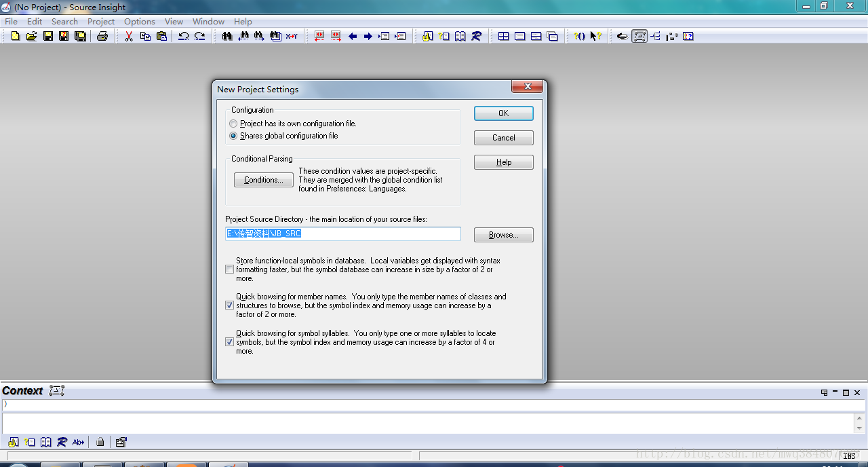This screenshot has width=868, height=467.
Task: Maximize the Context panel
Action: 846,392
